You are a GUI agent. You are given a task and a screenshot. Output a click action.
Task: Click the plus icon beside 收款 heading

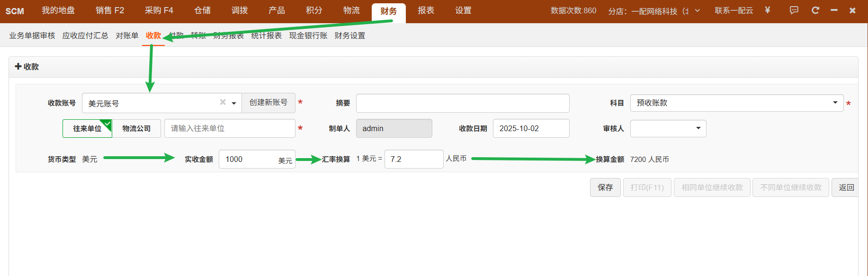pyautogui.click(x=18, y=66)
